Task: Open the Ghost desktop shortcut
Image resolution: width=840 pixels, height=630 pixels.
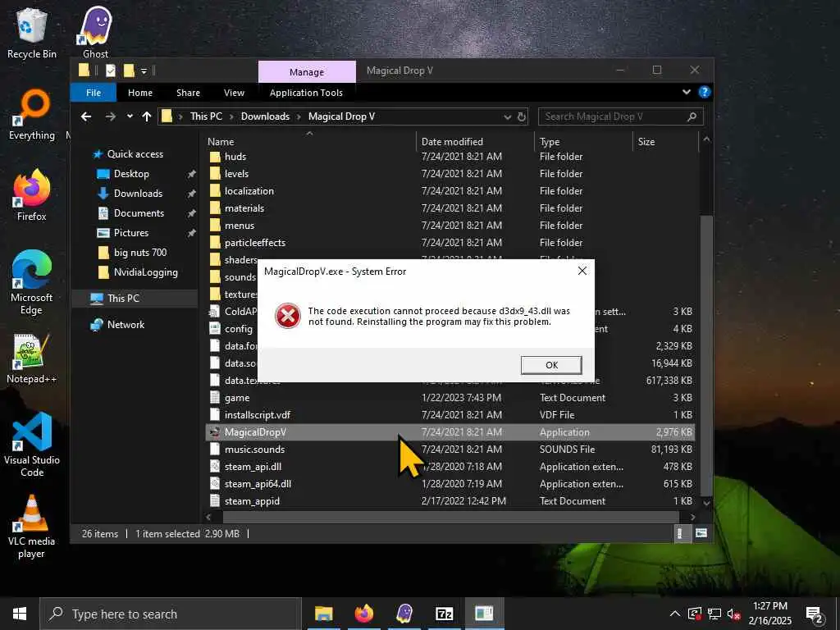Action: (x=95, y=33)
